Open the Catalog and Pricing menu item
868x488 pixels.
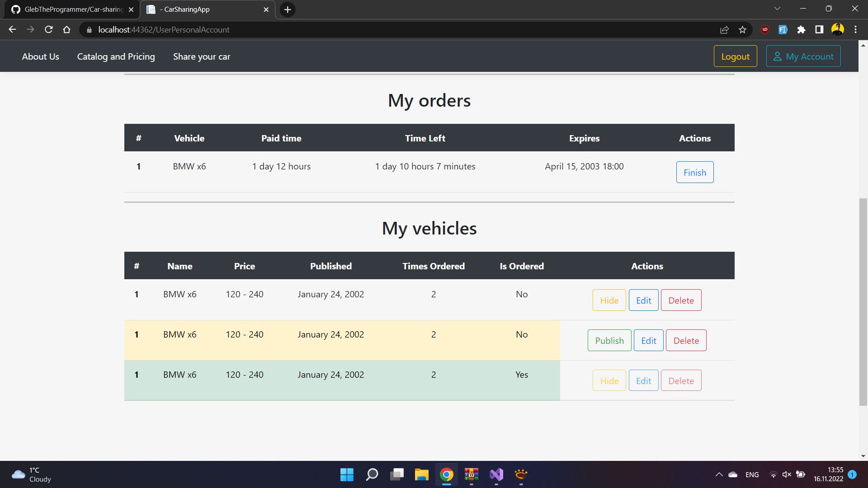pyautogui.click(x=116, y=56)
